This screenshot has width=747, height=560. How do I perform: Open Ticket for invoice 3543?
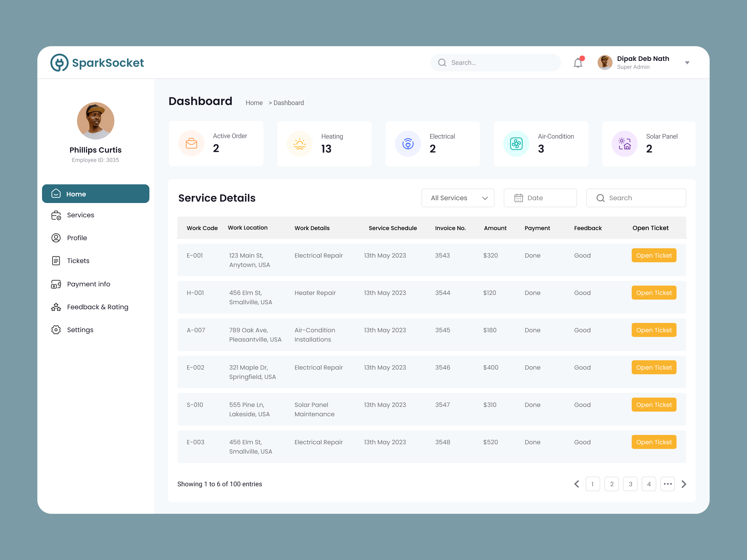654,255
